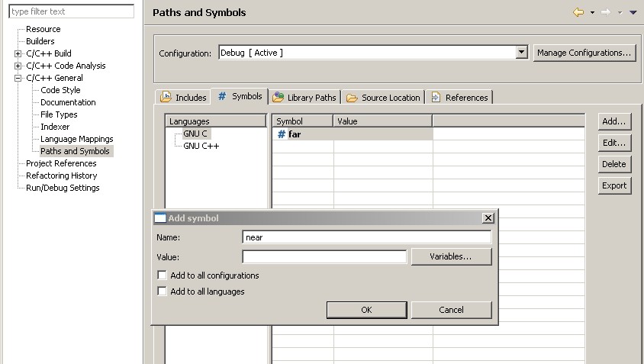Select the far symbol row
This screenshot has height=364, width=644.
point(353,134)
